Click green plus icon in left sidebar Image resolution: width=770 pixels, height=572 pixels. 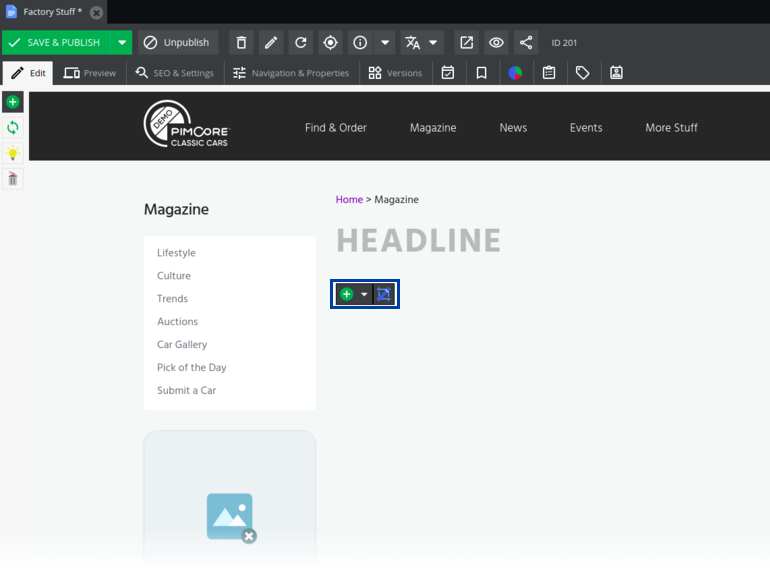point(13,102)
